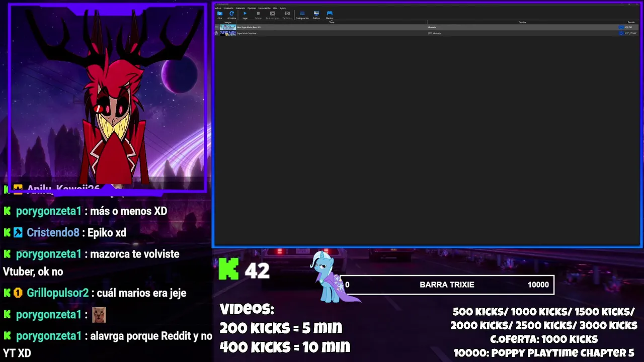Open the Opciones menu

(x=252, y=8)
